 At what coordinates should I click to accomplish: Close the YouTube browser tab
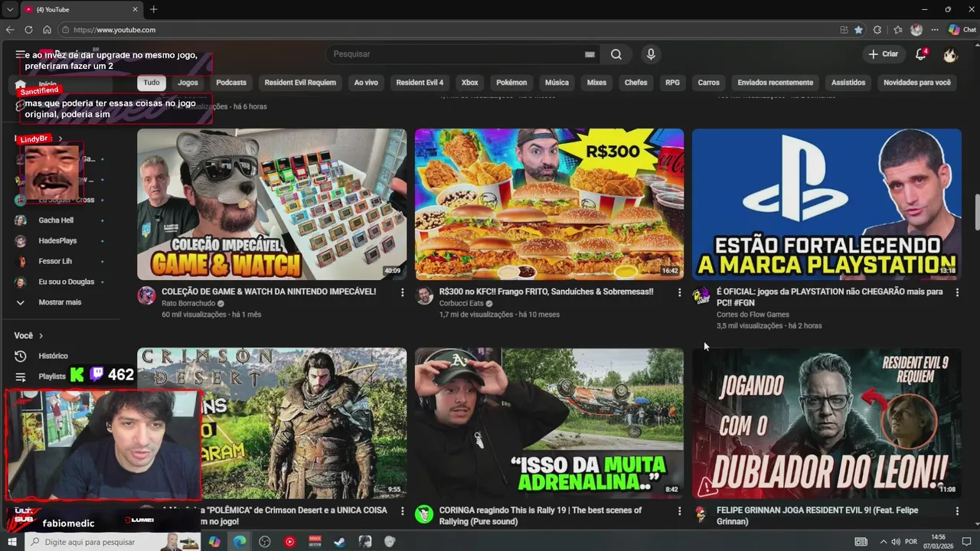(x=136, y=9)
